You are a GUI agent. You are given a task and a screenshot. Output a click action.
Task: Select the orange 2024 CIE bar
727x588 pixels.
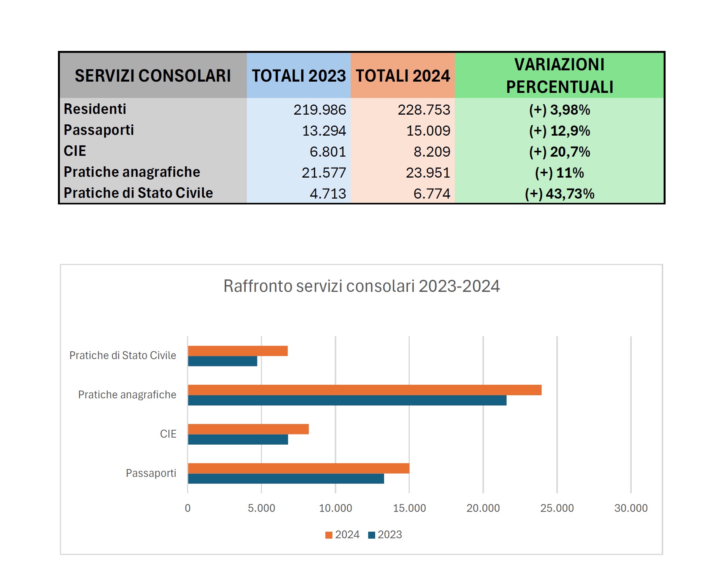[248, 429]
